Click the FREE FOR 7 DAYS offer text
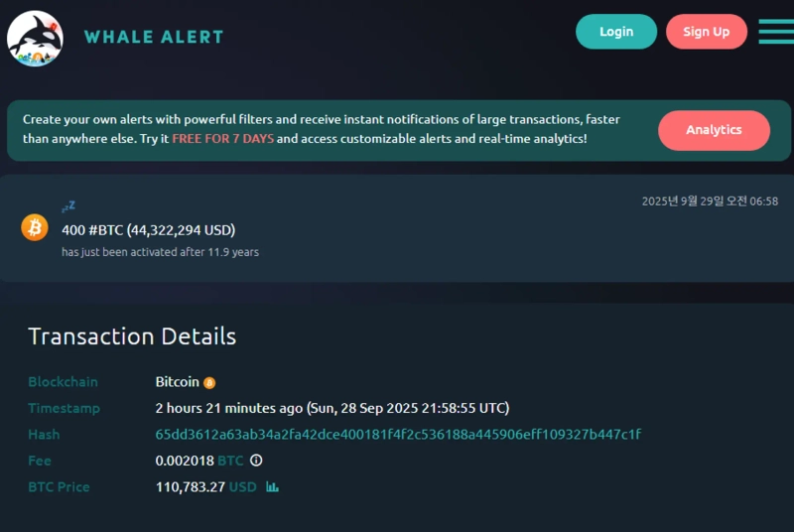 pos(223,139)
